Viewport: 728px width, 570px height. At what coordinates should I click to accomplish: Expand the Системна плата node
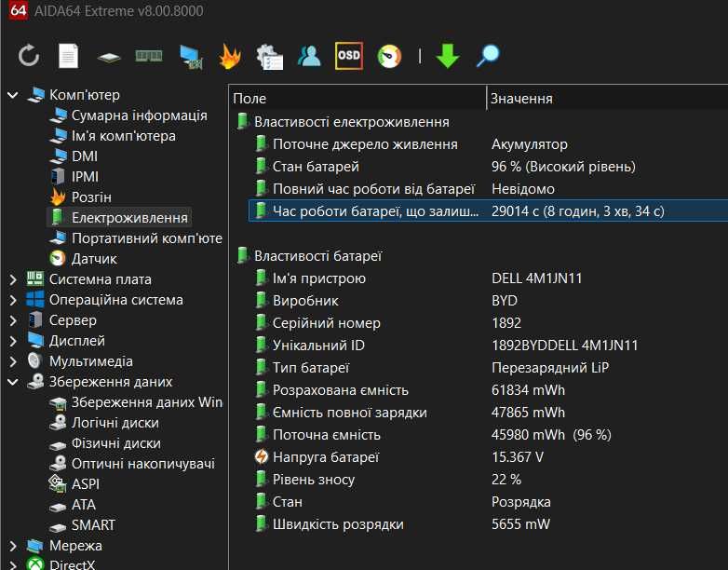[13, 279]
